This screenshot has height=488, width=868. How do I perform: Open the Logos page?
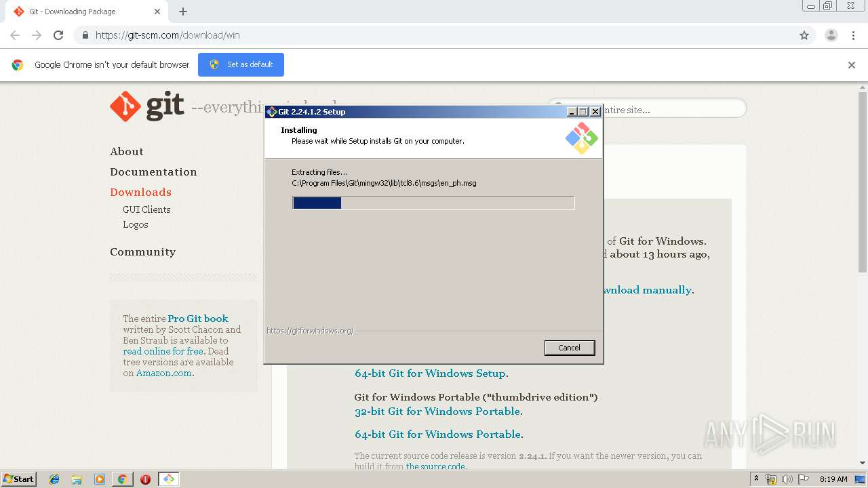(x=136, y=224)
